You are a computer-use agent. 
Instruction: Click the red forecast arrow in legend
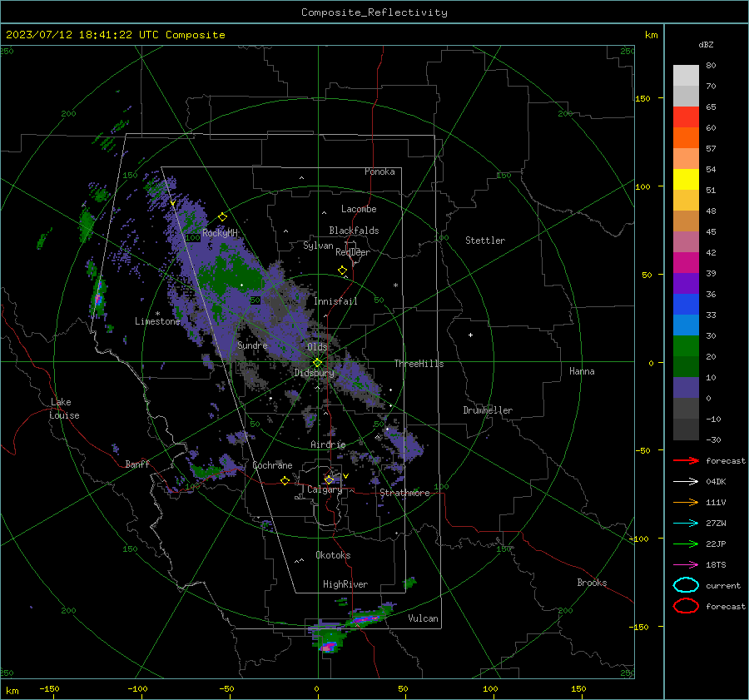pyautogui.click(x=686, y=460)
